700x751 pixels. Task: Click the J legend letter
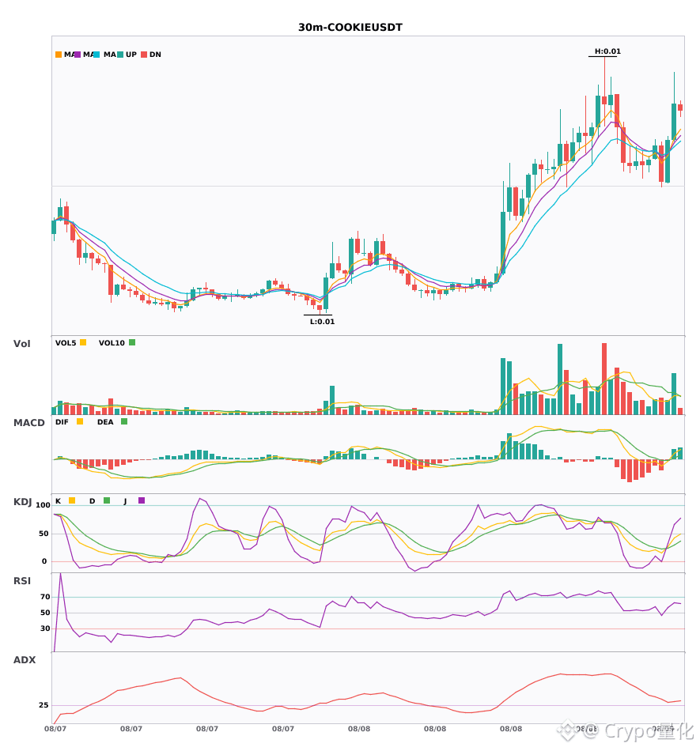coord(126,501)
